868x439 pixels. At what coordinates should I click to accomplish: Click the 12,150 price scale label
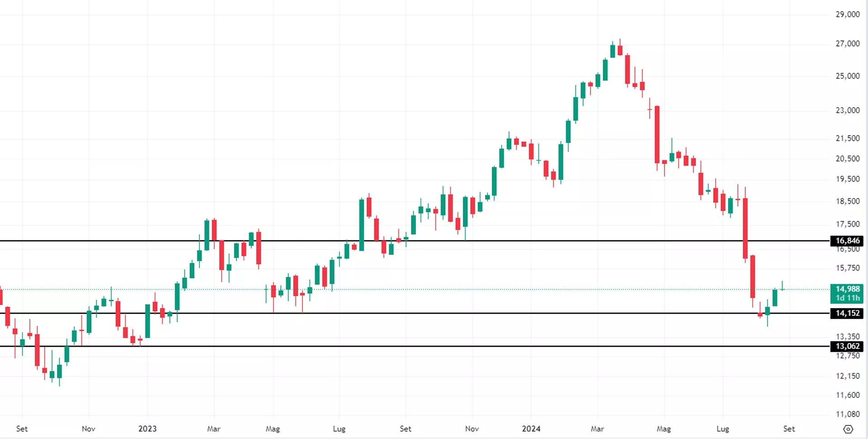pyautogui.click(x=847, y=376)
